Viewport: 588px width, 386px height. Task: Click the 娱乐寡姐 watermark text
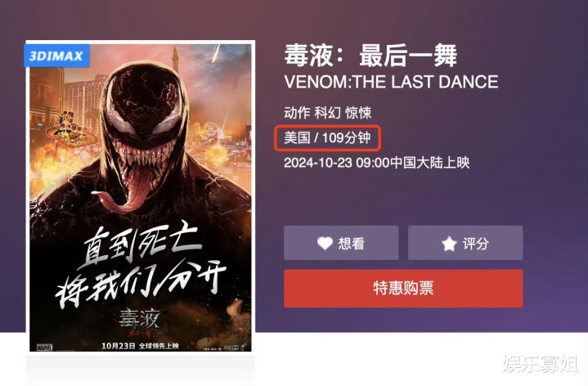click(x=540, y=363)
